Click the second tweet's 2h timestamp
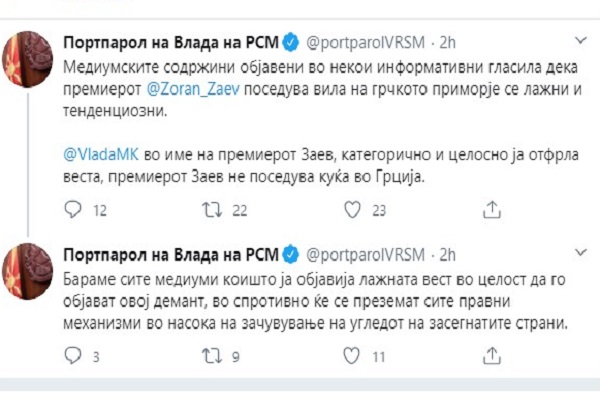Image resolution: width=600 pixels, height=400 pixels. point(447,255)
